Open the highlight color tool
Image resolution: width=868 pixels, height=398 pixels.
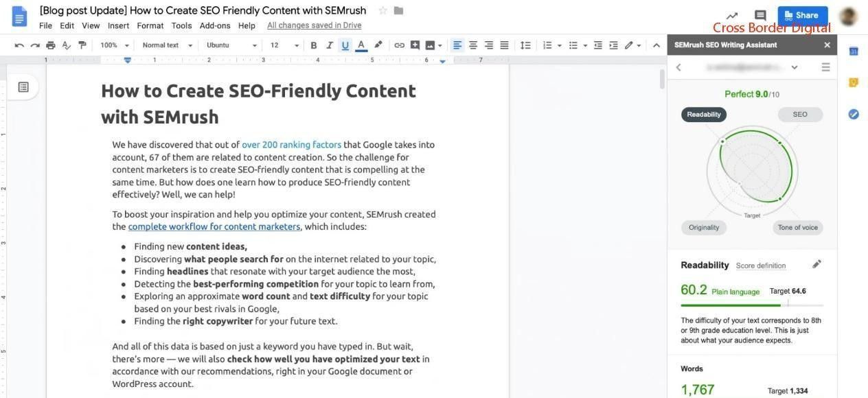378,45
